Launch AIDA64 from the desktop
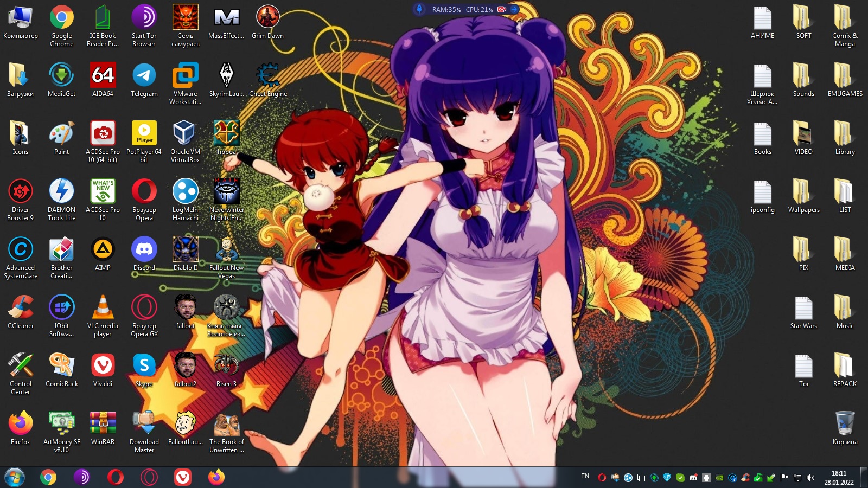 click(x=103, y=80)
